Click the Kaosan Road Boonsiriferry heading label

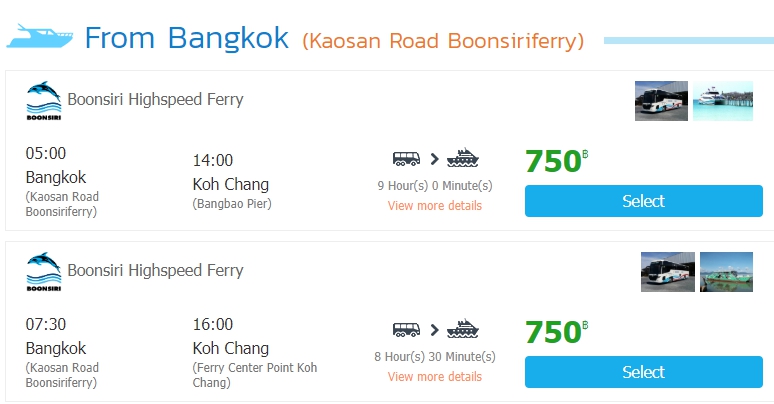[443, 41]
